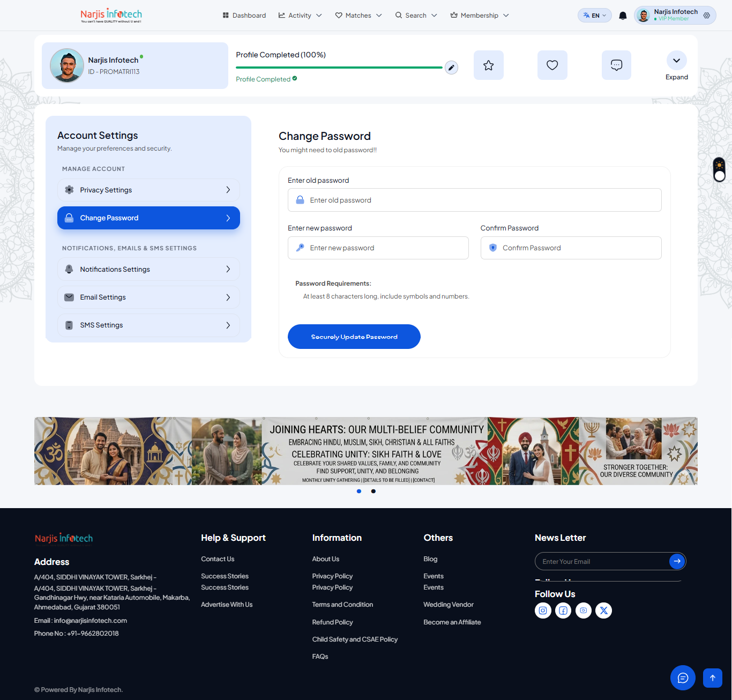Open Privacy Settings in the sidebar
This screenshot has width=732, height=700.
(x=148, y=190)
